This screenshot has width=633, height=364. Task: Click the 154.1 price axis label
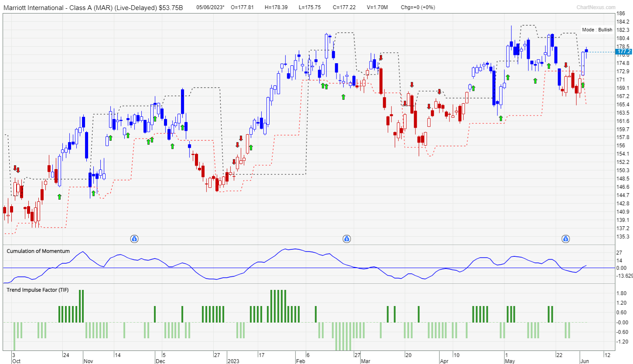coord(623,154)
